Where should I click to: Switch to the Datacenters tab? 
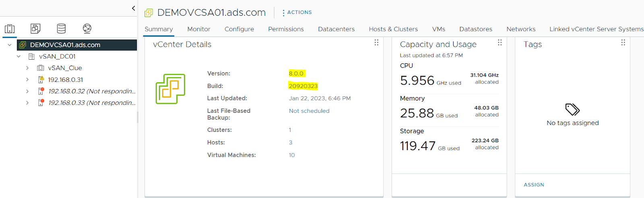point(336,29)
